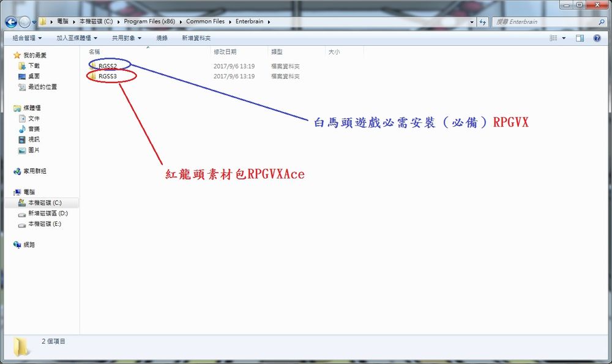The width and height of the screenshot is (612, 364).
Task: Click the 新增資料夾 (New folder) button
Action: [195, 38]
